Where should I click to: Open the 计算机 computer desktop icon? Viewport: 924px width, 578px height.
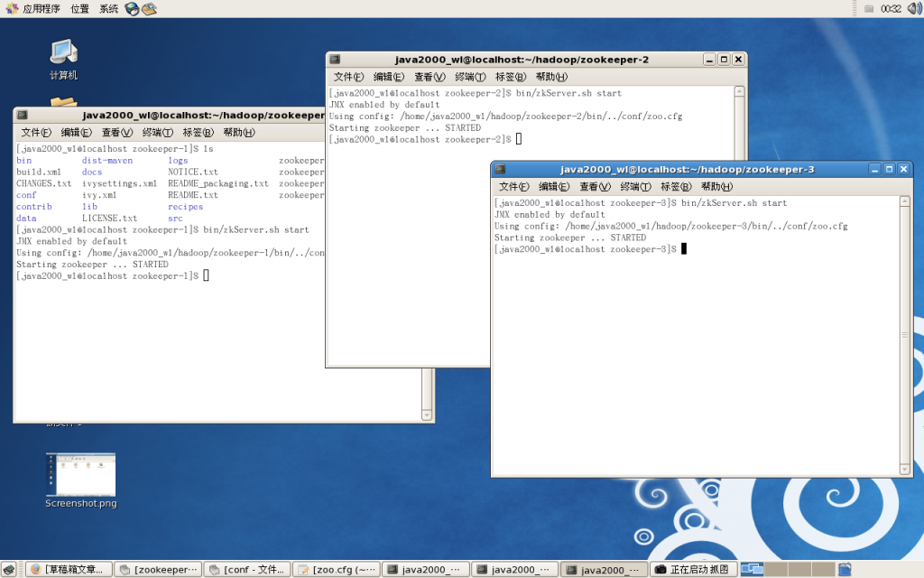tap(64, 60)
